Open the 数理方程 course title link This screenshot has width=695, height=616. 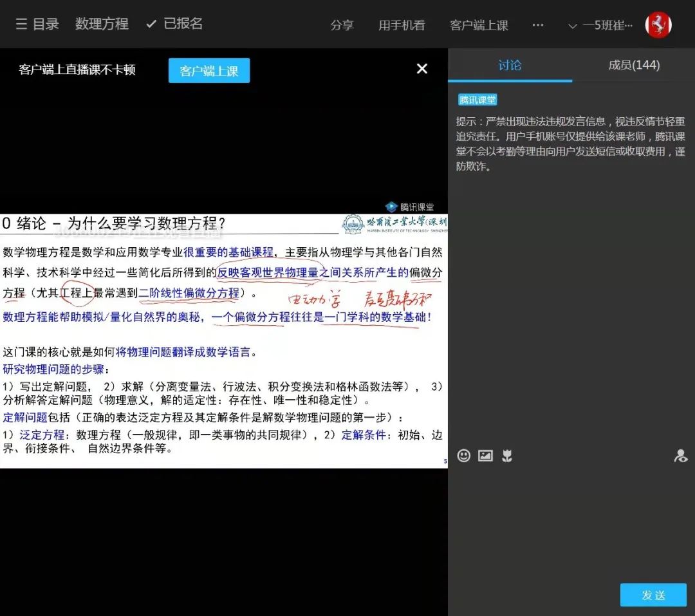102,24
